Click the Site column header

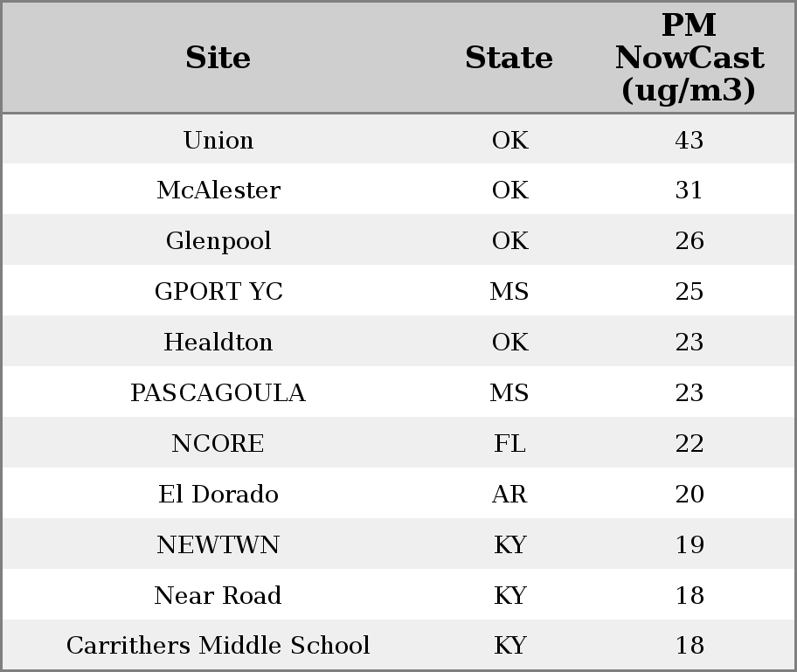(x=218, y=58)
